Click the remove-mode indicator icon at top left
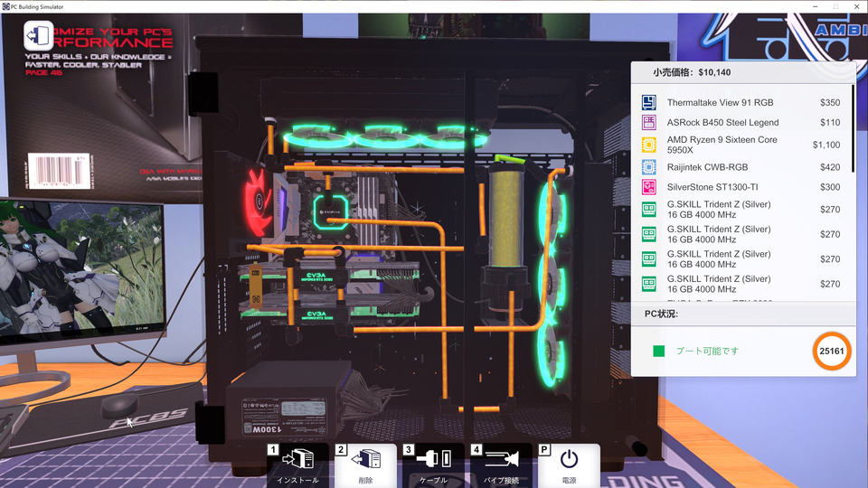868x488 pixels. tap(38, 36)
